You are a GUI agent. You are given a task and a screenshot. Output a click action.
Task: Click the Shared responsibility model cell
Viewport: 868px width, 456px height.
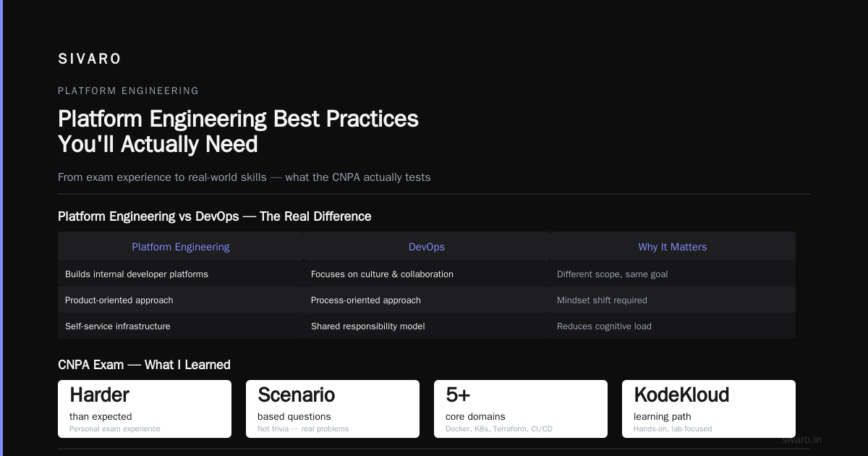pos(427,326)
